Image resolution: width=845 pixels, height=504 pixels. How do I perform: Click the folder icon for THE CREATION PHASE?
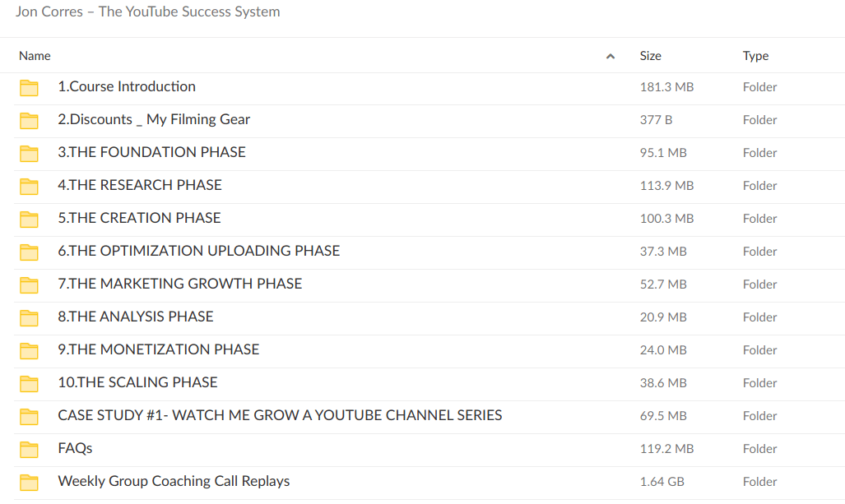click(29, 219)
